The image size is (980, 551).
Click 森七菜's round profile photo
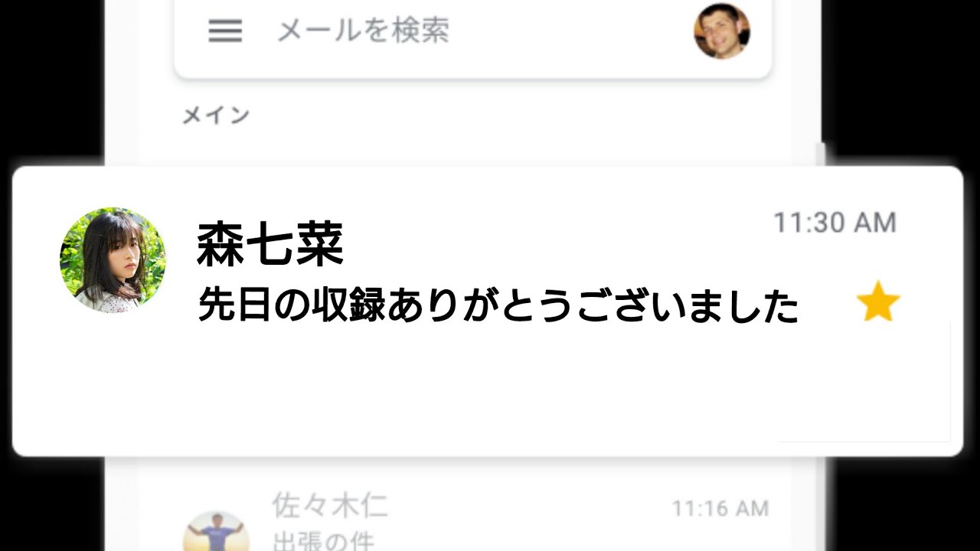pyautogui.click(x=113, y=259)
